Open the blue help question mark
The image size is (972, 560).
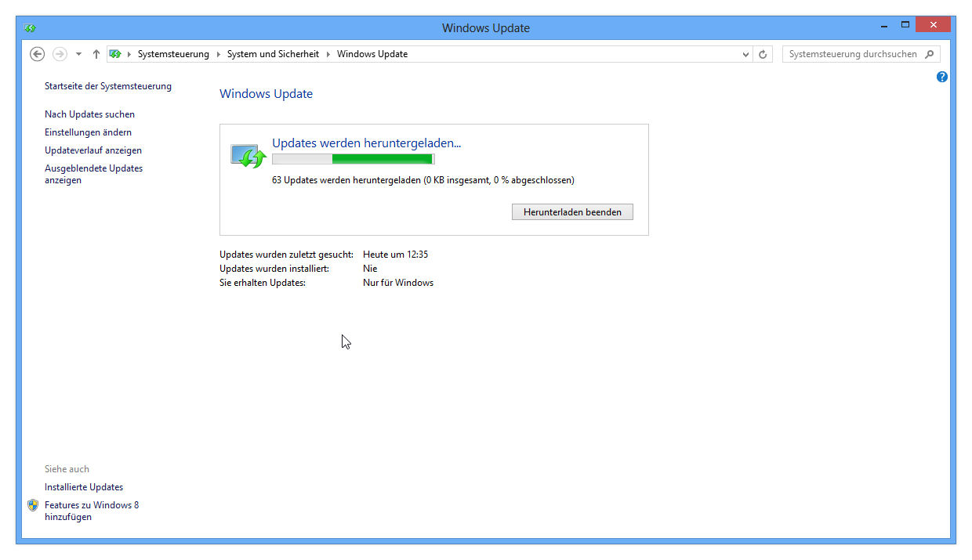pyautogui.click(x=942, y=77)
